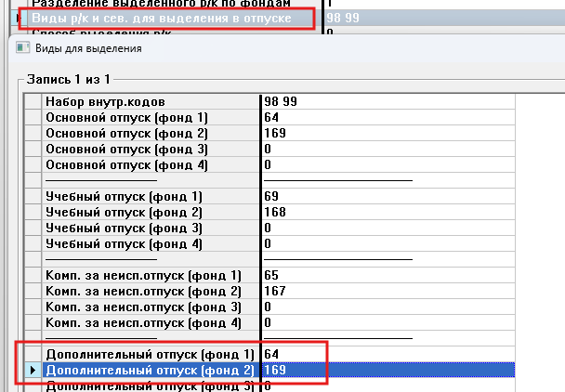
Task: Click value 169 for Дополнительный отпуск (фонд 2)
Action: (275, 371)
